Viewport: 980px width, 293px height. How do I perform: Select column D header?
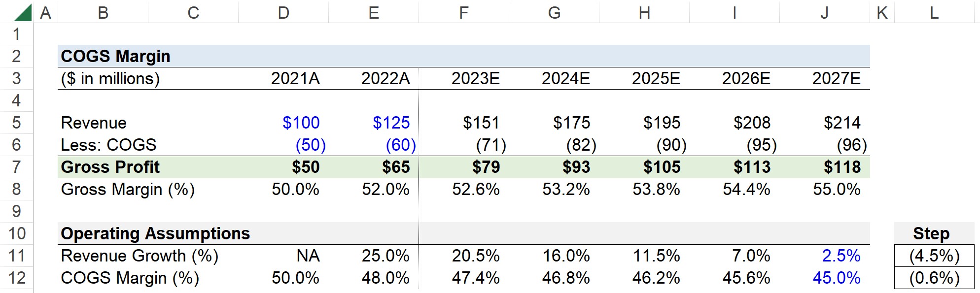(x=283, y=12)
